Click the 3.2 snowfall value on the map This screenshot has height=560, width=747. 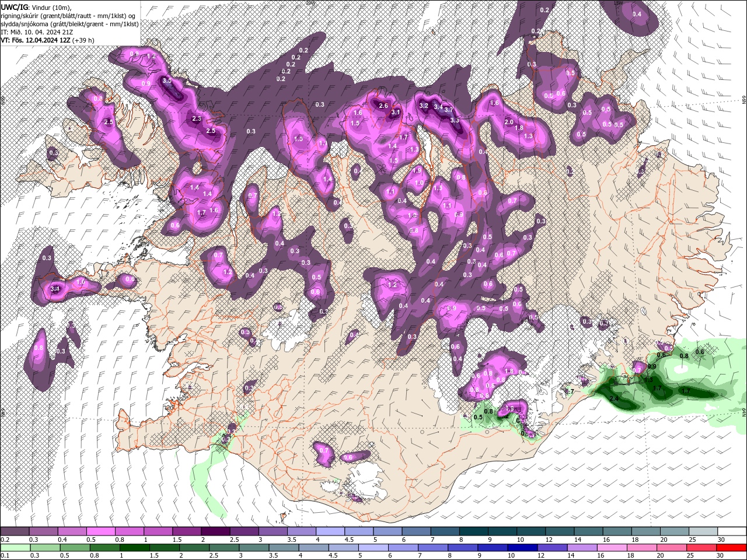click(x=424, y=106)
